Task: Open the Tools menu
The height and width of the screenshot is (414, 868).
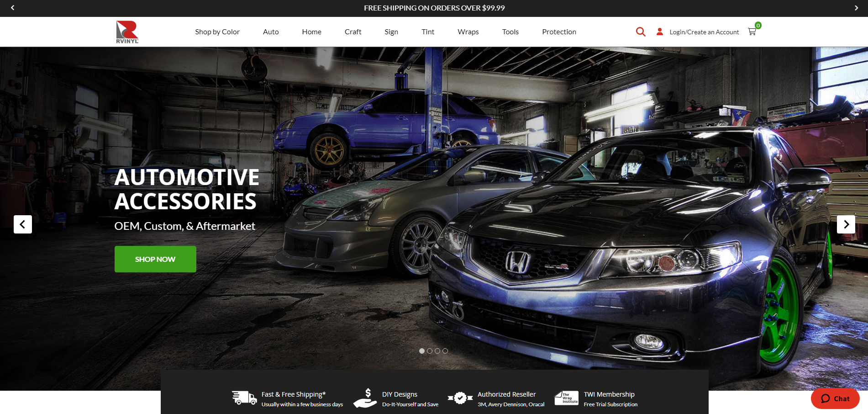Action: point(510,32)
